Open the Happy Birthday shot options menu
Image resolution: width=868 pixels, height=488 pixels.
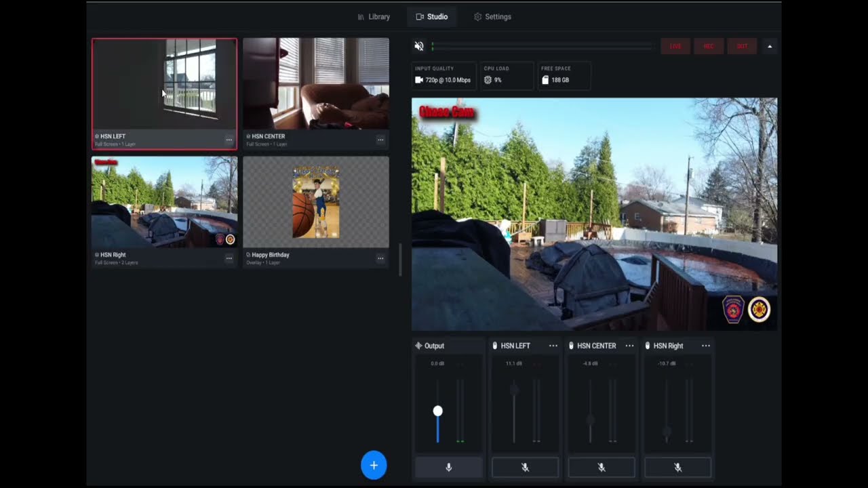pos(380,258)
